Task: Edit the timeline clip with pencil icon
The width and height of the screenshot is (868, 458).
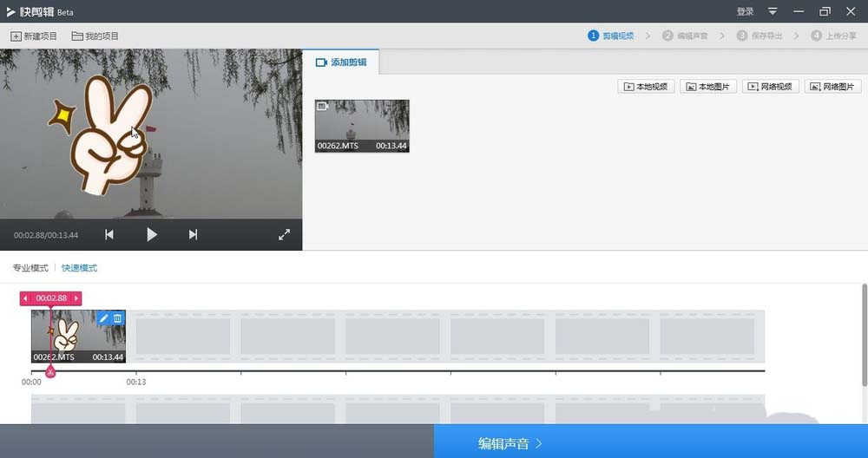Action: (x=103, y=318)
